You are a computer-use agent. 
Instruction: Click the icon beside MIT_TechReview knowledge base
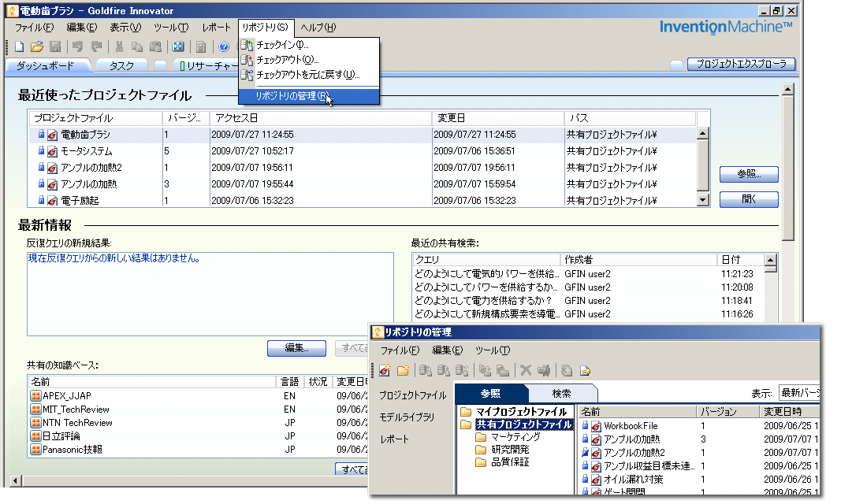(36, 409)
